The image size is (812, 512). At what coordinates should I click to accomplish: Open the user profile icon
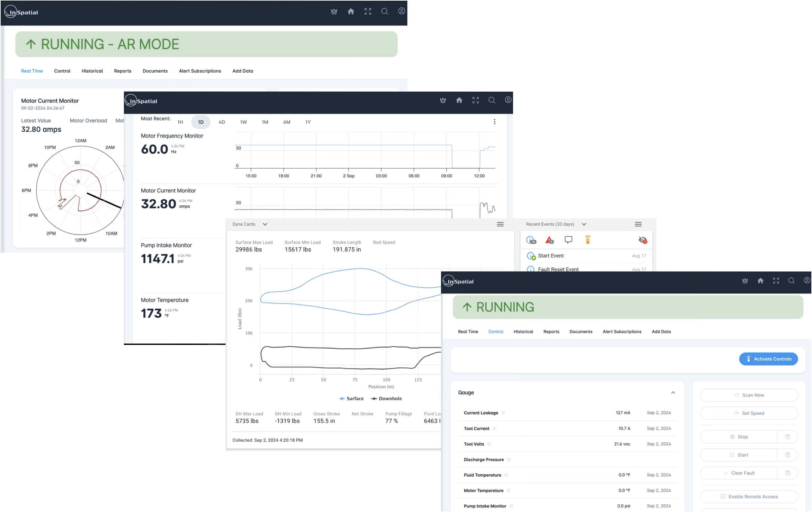tap(401, 11)
